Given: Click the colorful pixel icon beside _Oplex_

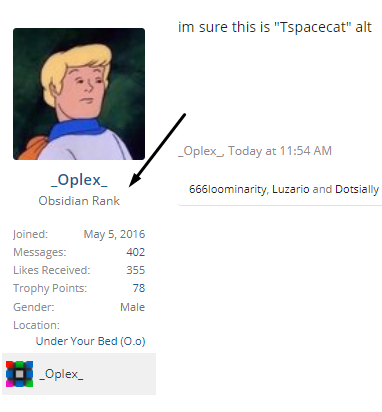Looking at the screenshot, I should click(x=19, y=374).
